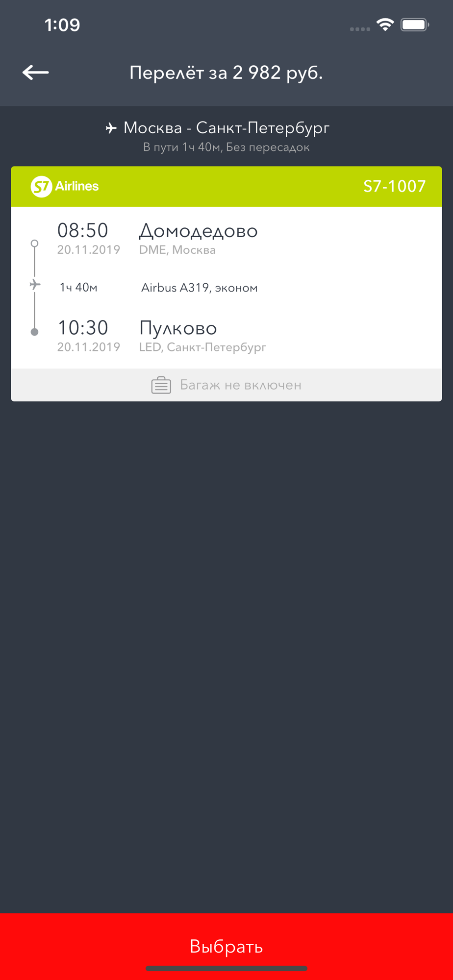Tap the departure point circle marker
Screen dimensions: 453x980
click(34, 243)
